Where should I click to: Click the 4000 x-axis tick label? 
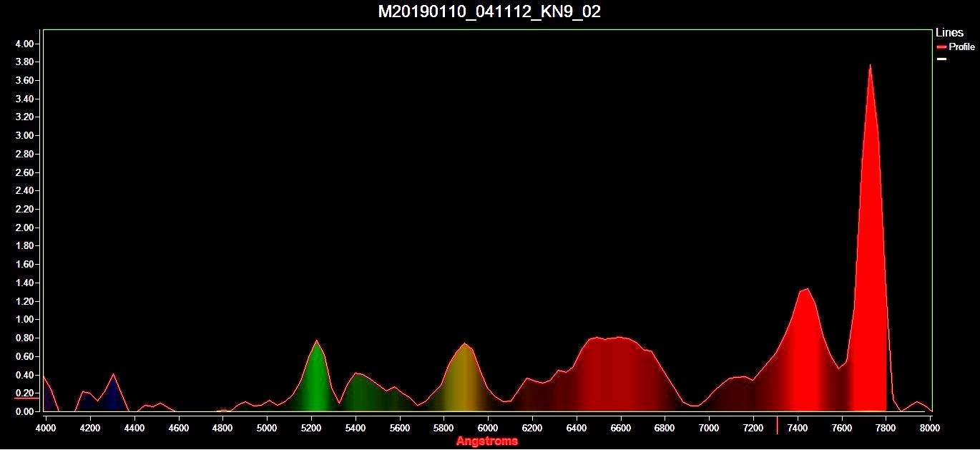click(46, 428)
